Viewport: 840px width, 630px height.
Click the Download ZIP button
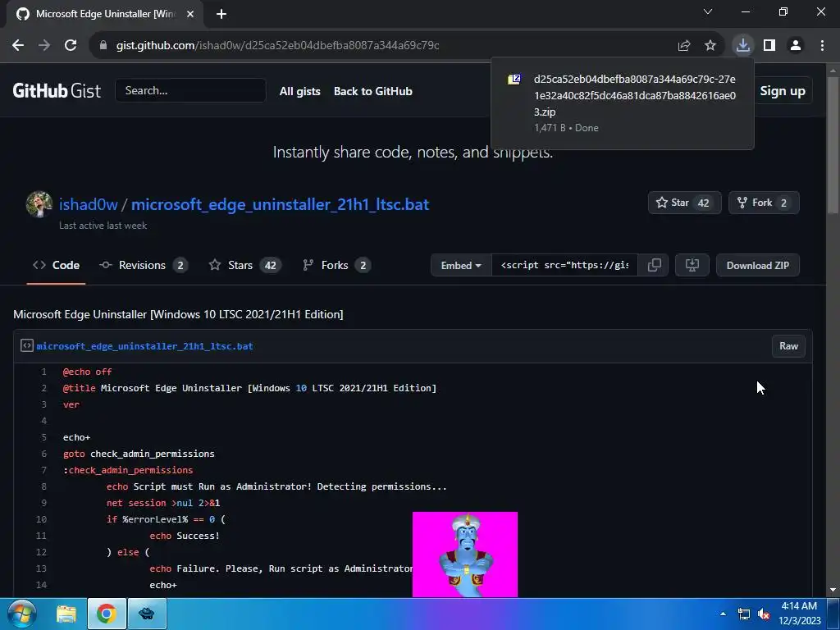757,265
